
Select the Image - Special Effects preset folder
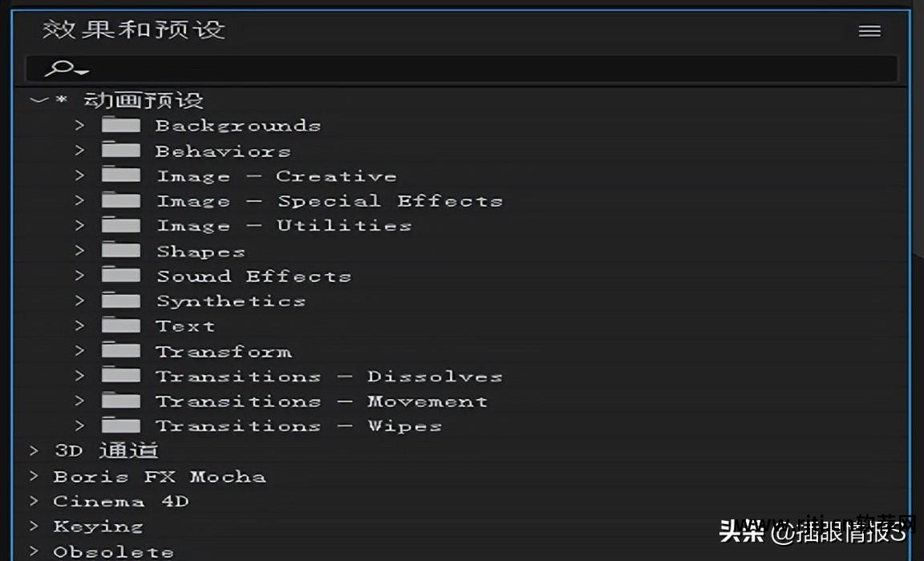tap(329, 201)
